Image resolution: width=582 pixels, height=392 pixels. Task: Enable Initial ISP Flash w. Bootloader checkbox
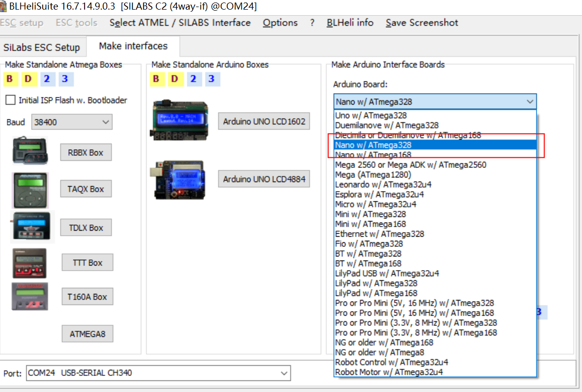[11, 100]
